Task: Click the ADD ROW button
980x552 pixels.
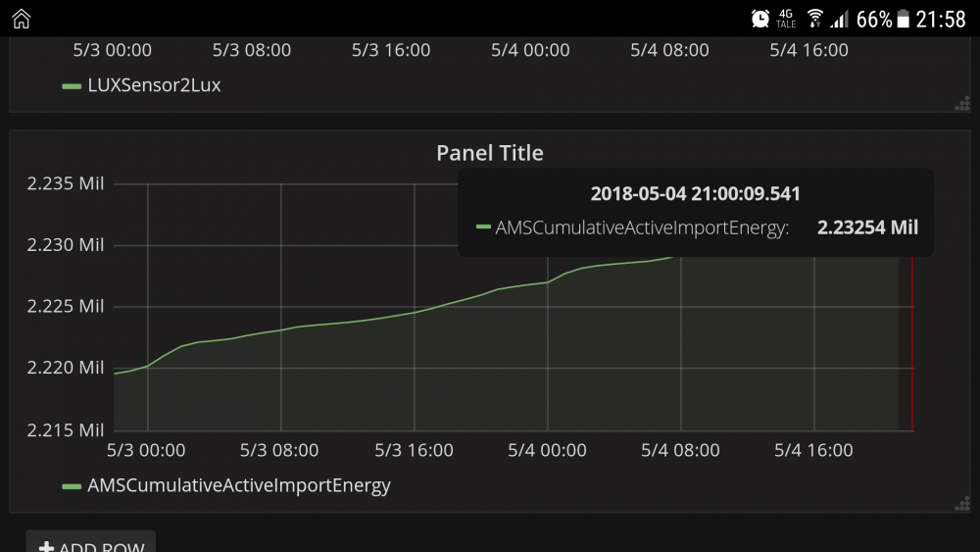Action: tap(90, 542)
